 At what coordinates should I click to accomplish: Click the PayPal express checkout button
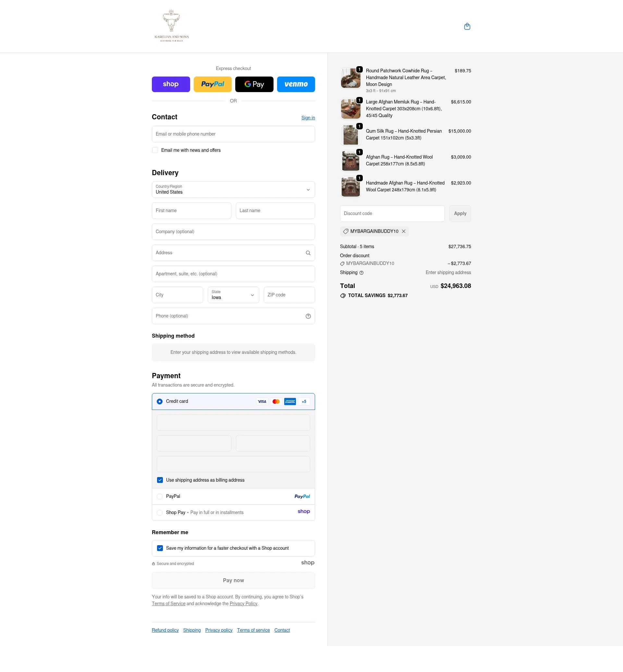pos(213,84)
